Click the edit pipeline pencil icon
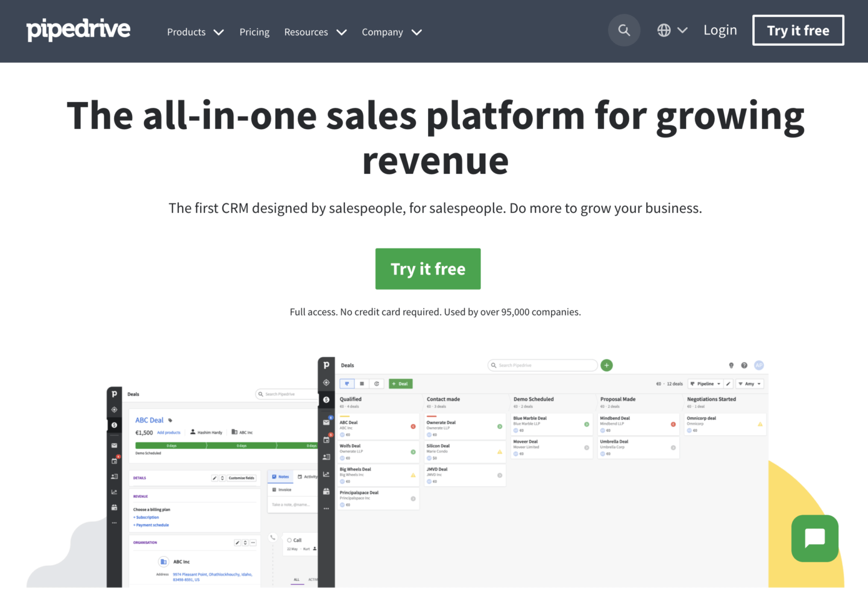This screenshot has height=593, width=868. (729, 384)
